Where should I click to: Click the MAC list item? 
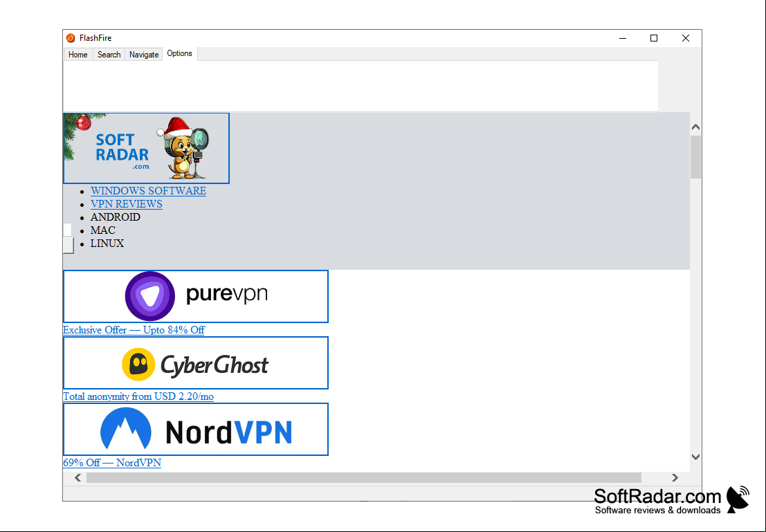coord(103,230)
